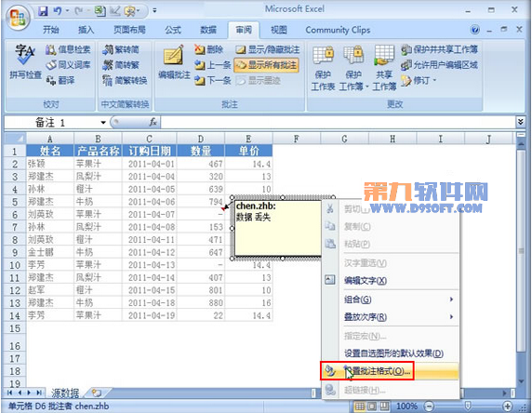This screenshot has width=532, height=413.
Task: Open Chinese conversion options (简繁转换)
Action: 125,80
